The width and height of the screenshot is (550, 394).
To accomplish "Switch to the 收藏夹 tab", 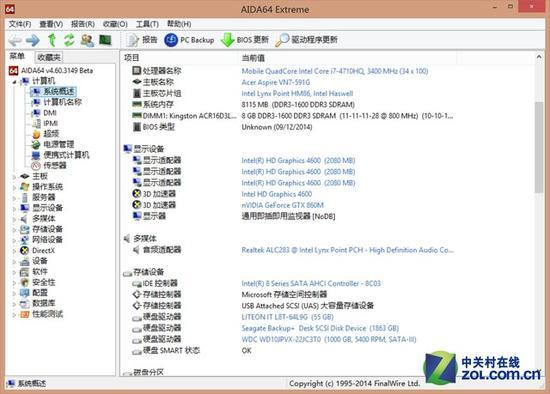I will tap(49, 57).
